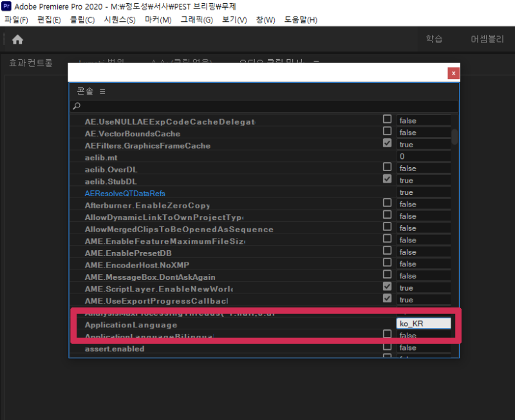The width and height of the screenshot is (515, 420).
Task: Select the Afterburner.EnableZeroCopy row label
Action: click(147, 205)
